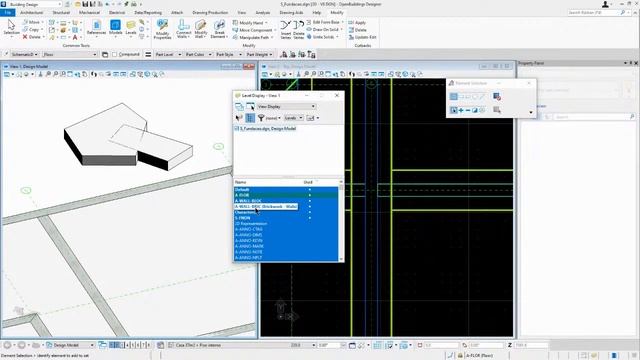This screenshot has height=360, width=640.
Task: Toggle Default level display in the list
Action: (x=286, y=189)
